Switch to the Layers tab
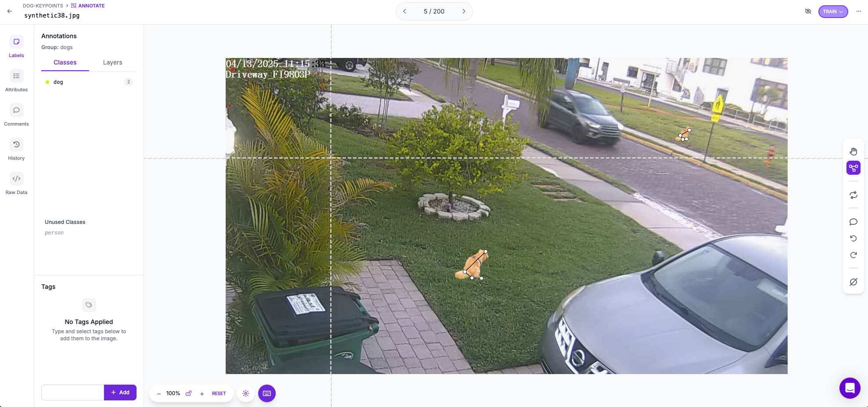Viewport: 868px width, 407px height. 112,62
